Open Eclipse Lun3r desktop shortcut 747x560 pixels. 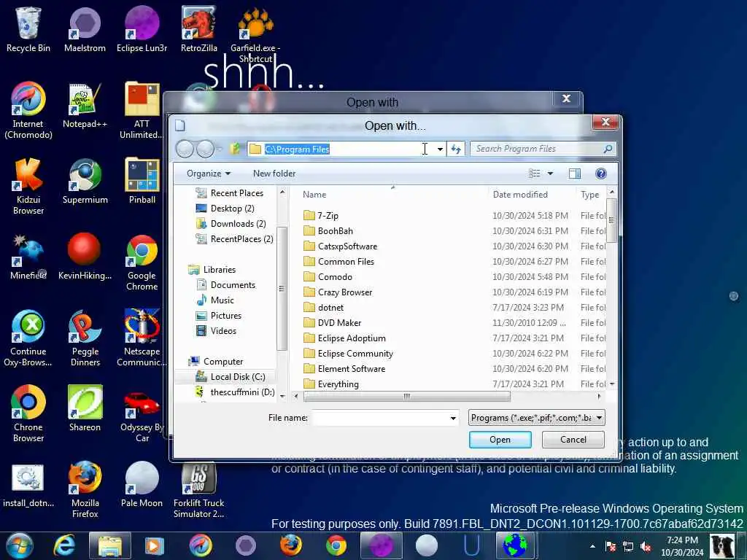[x=142, y=30]
